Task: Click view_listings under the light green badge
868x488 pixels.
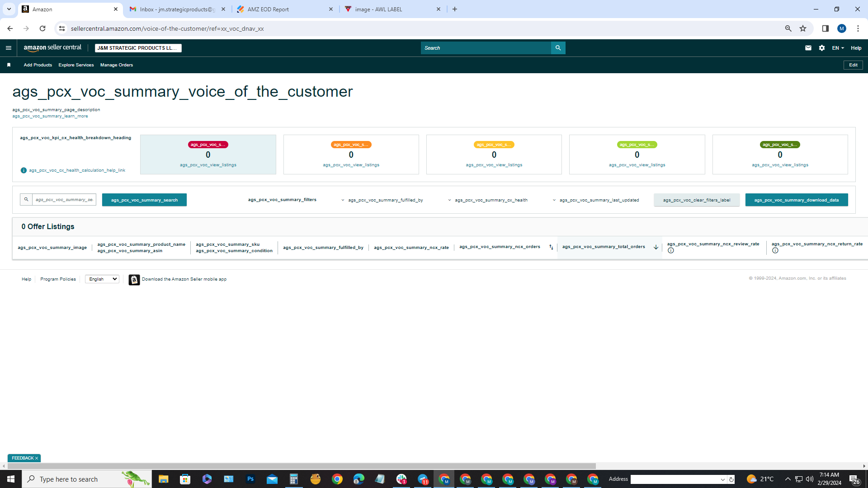Action: [637, 165]
